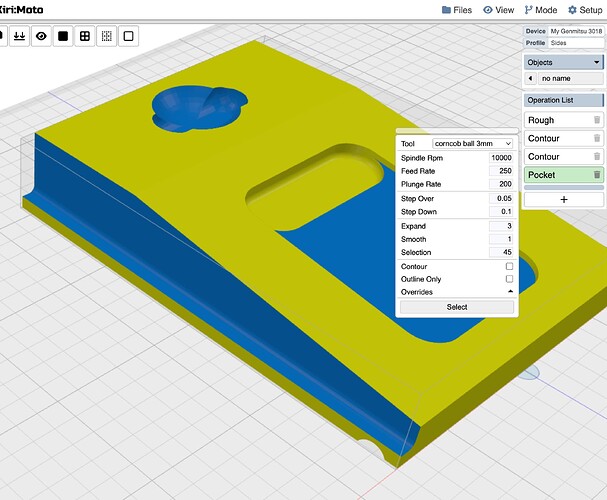Open the Setup menu

(585, 10)
